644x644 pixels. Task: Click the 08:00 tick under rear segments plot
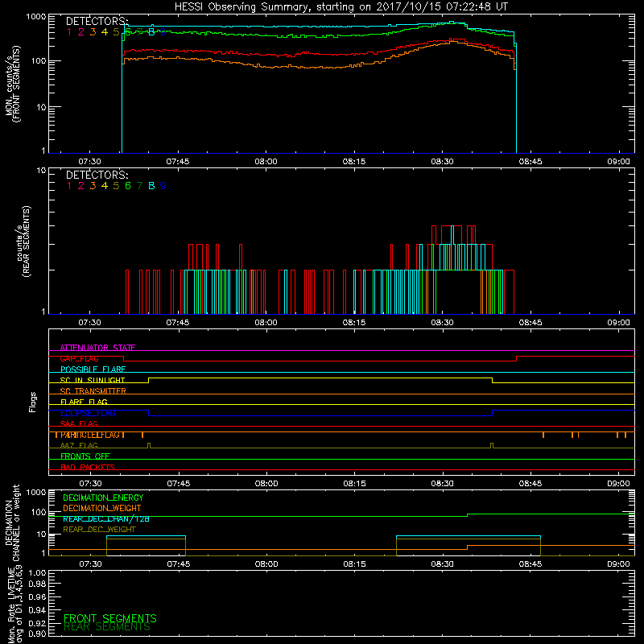(x=266, y=323)
